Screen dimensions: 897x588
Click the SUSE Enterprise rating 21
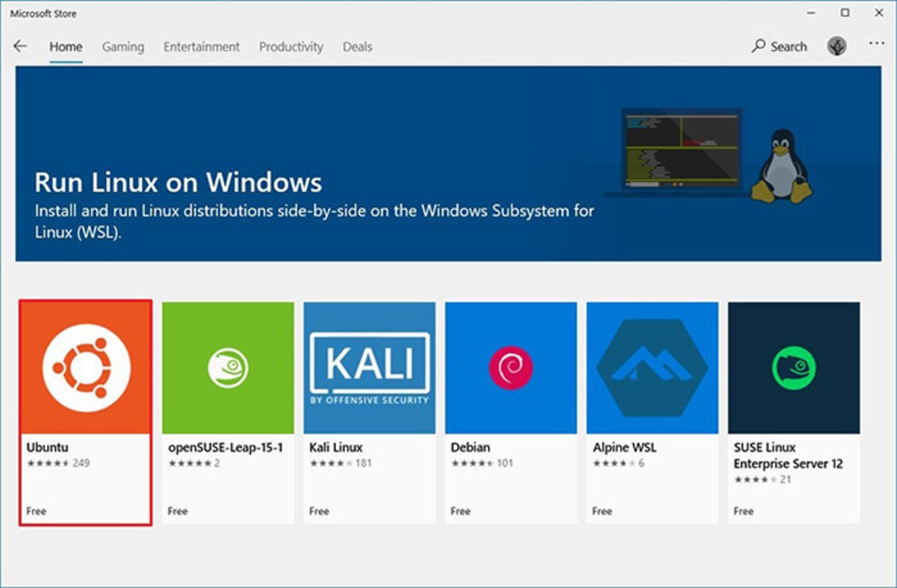[762, 479]
